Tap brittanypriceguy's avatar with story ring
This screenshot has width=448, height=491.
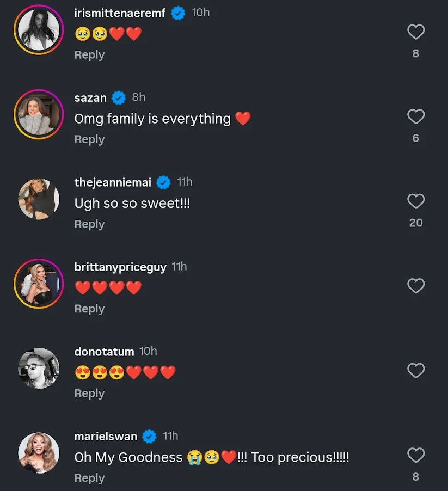click(x=39, y=284)
